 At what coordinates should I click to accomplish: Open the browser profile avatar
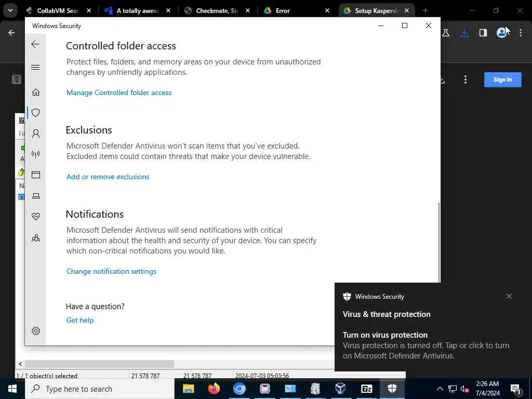pos(501,33)
